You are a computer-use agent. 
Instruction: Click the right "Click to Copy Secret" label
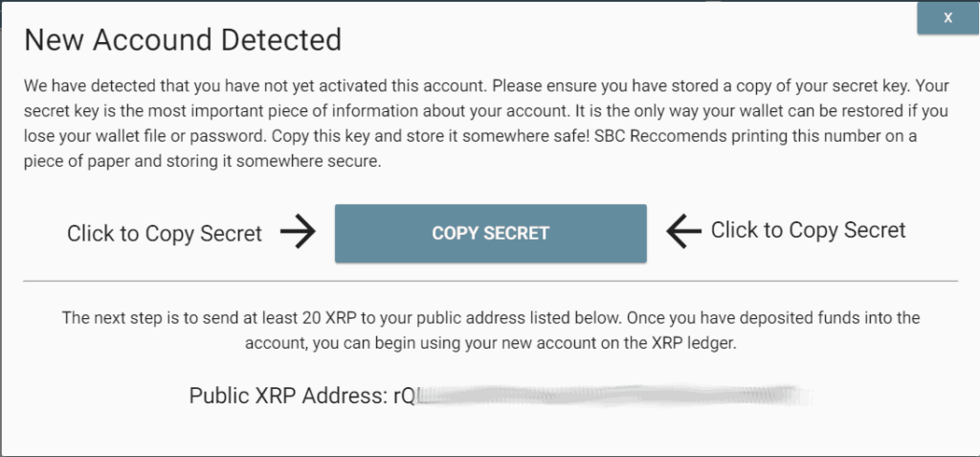click(x=808, y=230)
